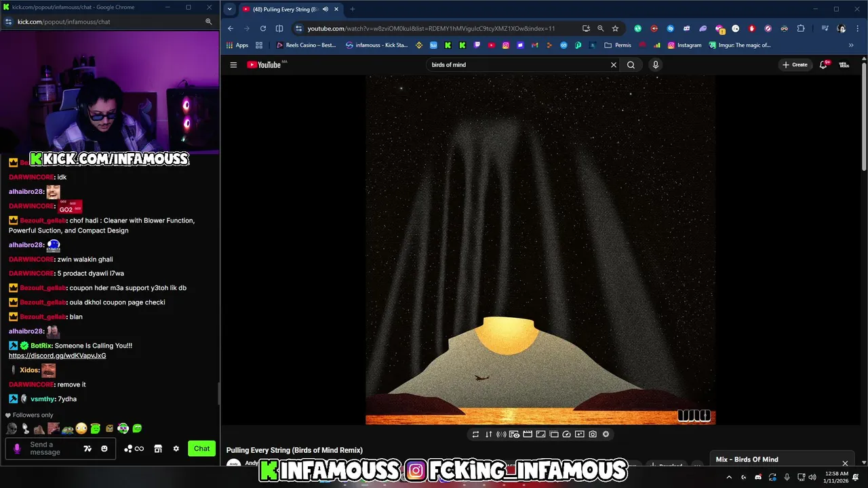Click the screenshot camera icon under the video
Viewport: 868px width, 488px height.
tap(593, 434)
